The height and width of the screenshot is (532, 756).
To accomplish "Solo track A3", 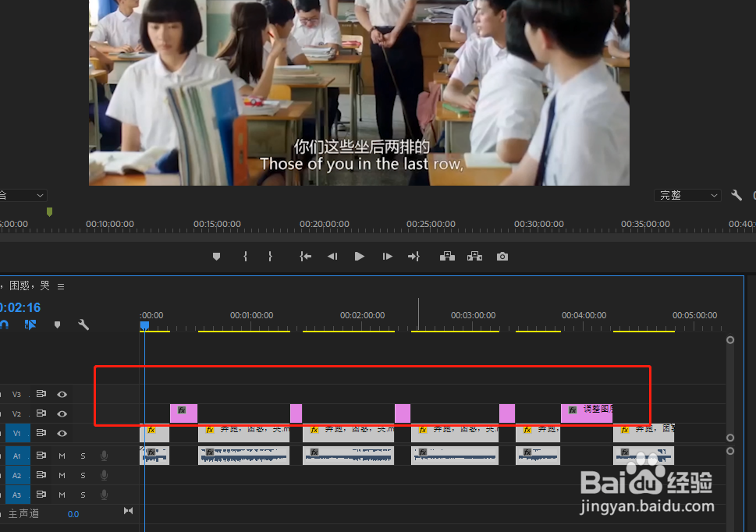I will (83, 495).
